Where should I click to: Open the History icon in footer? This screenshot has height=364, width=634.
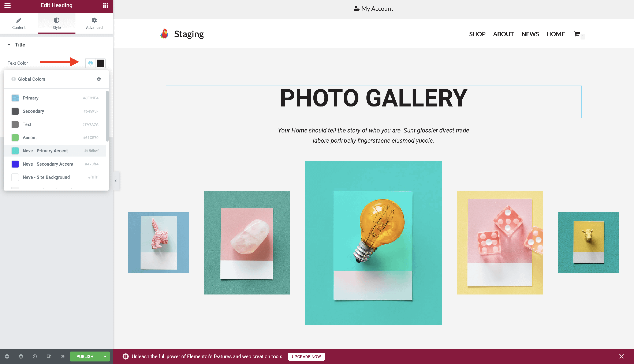click(35, 356)
